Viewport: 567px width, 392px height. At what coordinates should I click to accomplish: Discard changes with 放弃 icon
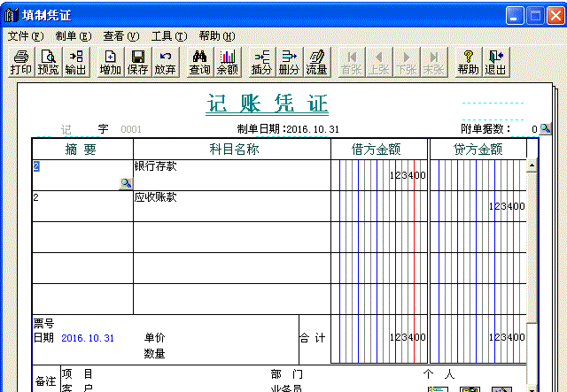tap(165, 62)
